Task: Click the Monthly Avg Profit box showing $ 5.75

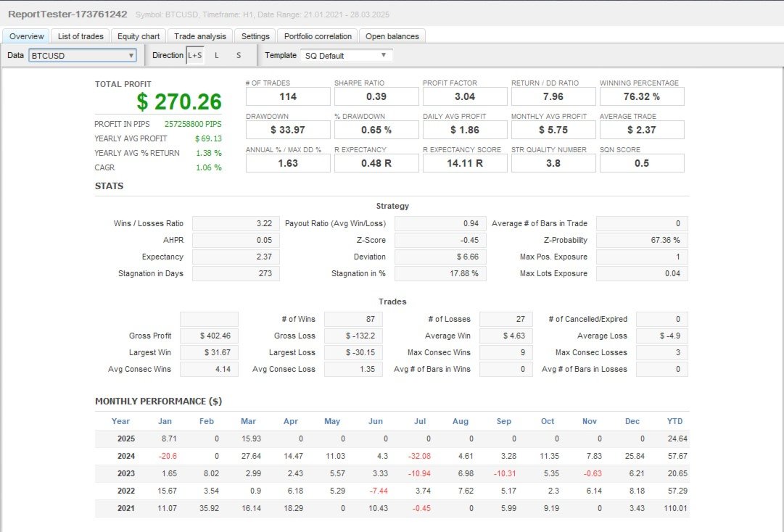Action: pos(553,130)
